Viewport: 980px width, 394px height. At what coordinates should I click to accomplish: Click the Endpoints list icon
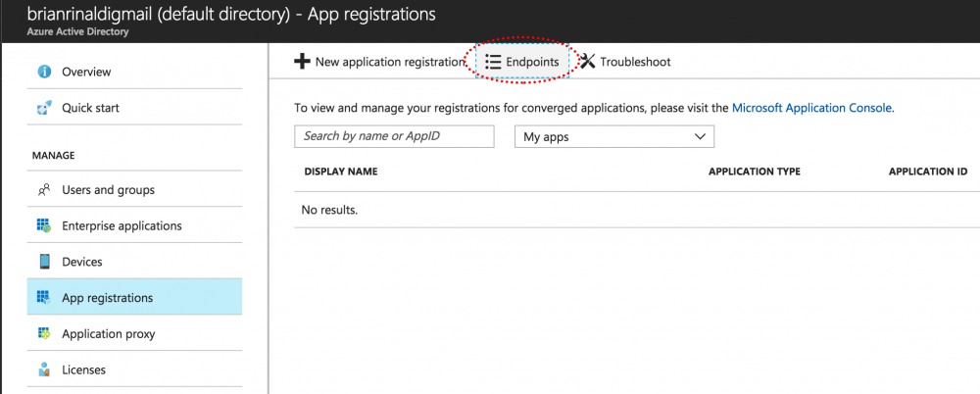(493, 62)
